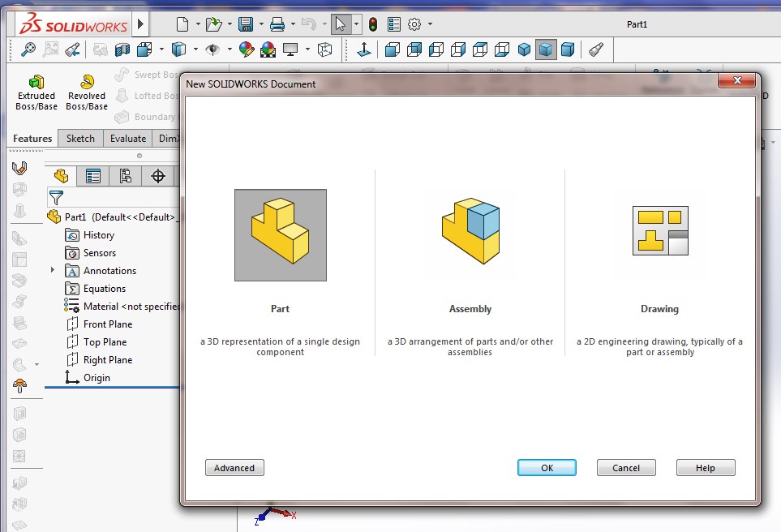This screenshot has height=532, width=781.
Task: Open the Print dropdown arrow
Action: tap(293, 24)
